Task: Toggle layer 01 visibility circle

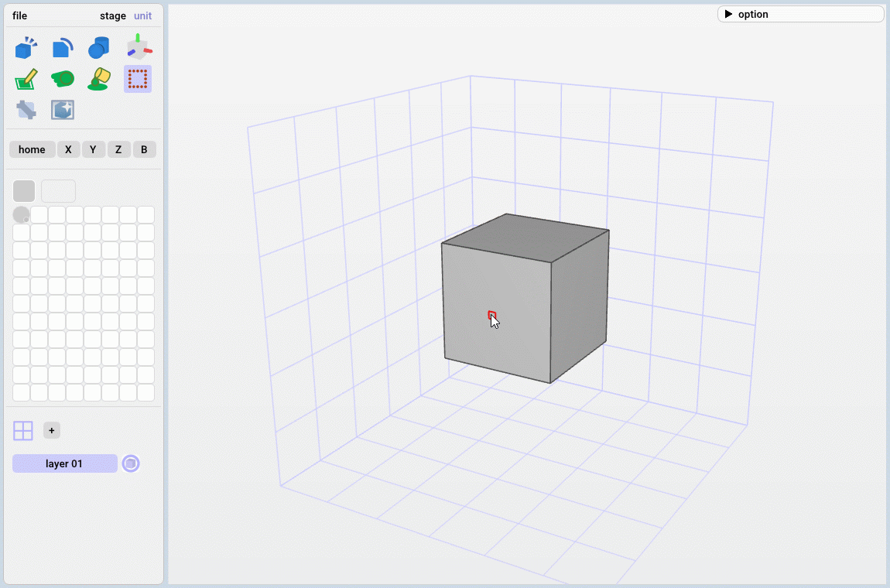Action: (131, 463)
